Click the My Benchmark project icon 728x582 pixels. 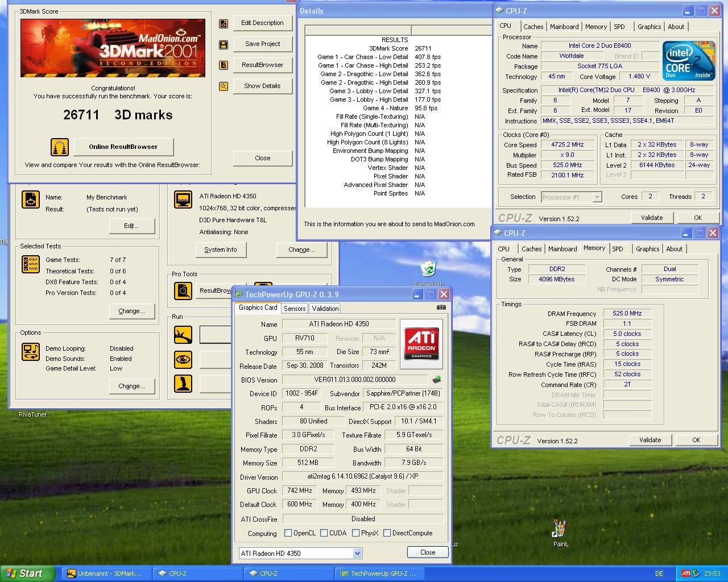point(31,199)
